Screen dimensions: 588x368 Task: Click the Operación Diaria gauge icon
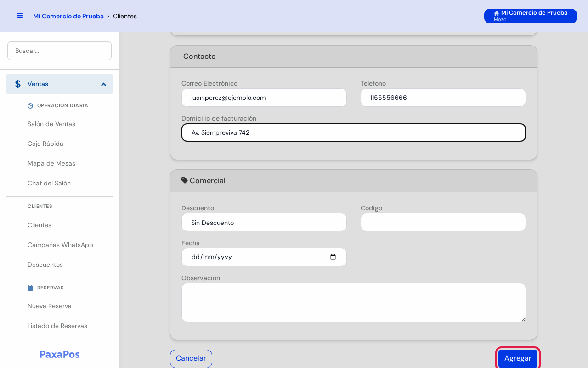(30, 105)
